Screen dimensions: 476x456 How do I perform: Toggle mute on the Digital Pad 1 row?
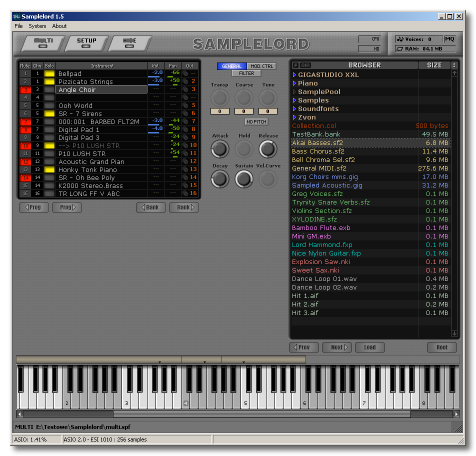coord(25,129)
